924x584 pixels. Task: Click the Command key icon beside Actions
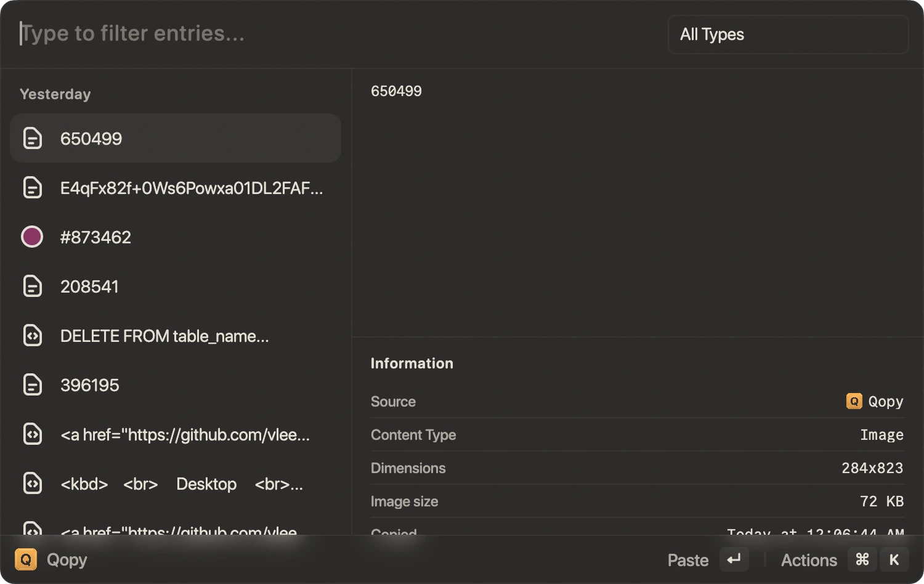[862, 559]
